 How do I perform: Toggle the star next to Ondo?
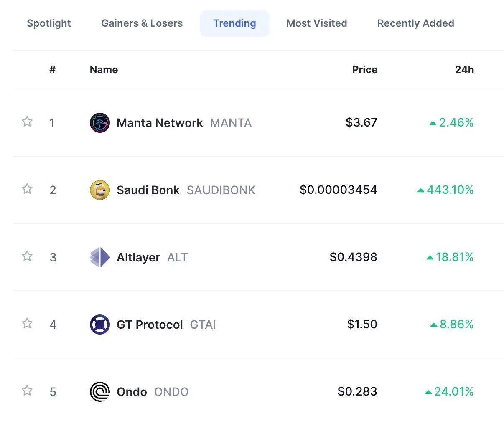click(27, 391)
